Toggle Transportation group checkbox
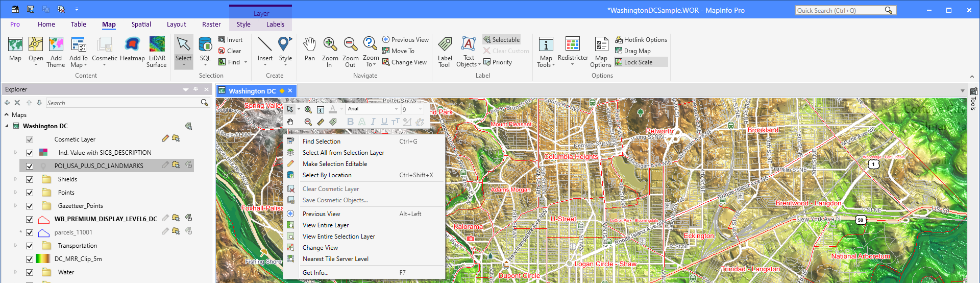This screenshot has width=980, height=283. 30,245
